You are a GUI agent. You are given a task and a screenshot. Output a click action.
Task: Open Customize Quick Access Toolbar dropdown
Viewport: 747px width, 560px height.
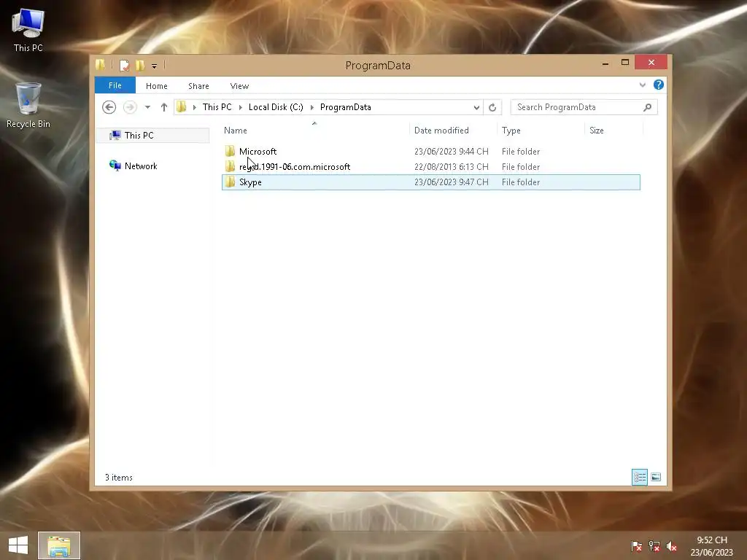coord(155,66)
